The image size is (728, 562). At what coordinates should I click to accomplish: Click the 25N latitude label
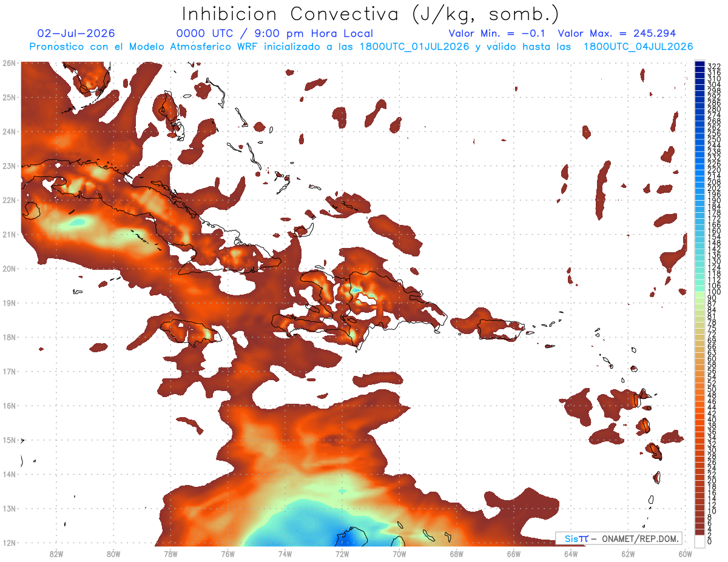click(8, 97)
